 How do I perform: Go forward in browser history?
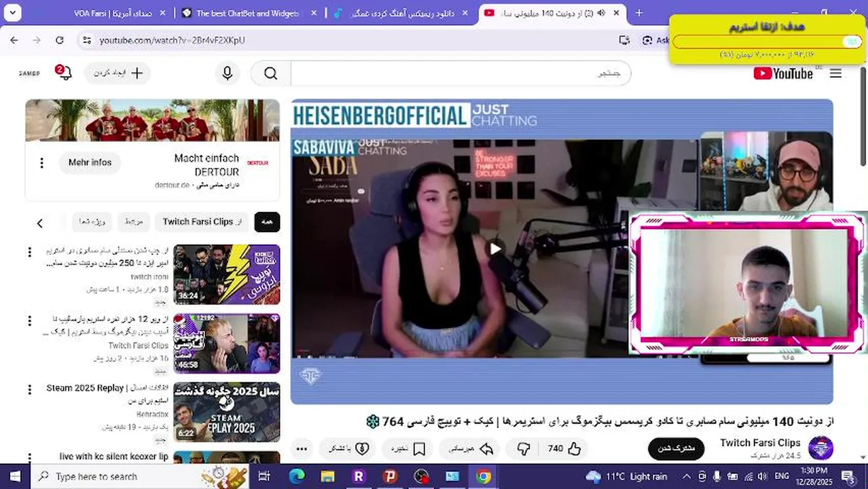[x=37, y=40]
